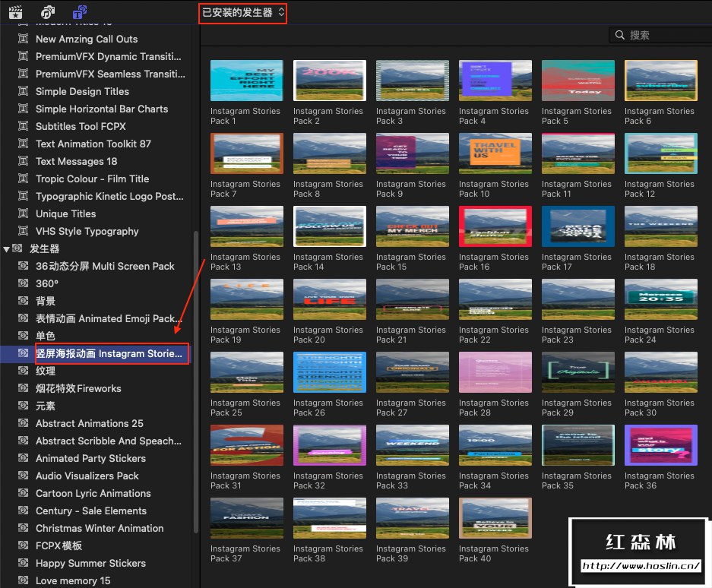Click the icon beside Unique Titles
The image size is (712, 588).
(23, 213)
